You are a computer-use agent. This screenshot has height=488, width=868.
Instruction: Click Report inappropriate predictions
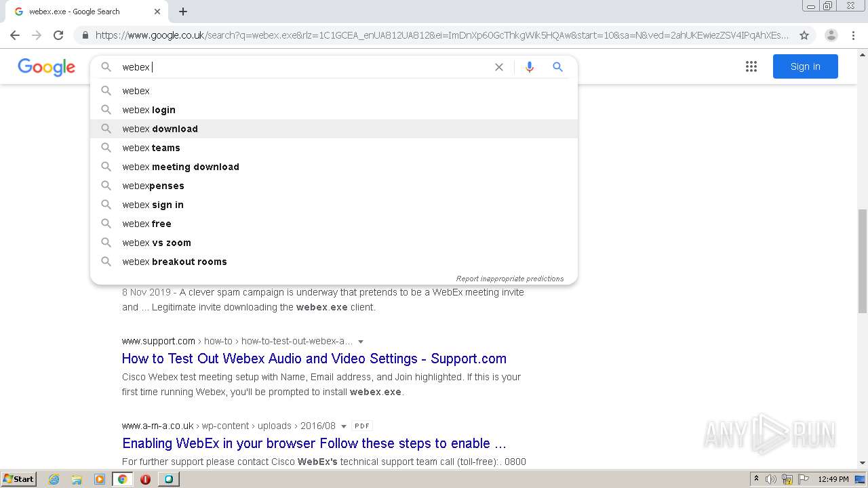[x=510, y=279]
